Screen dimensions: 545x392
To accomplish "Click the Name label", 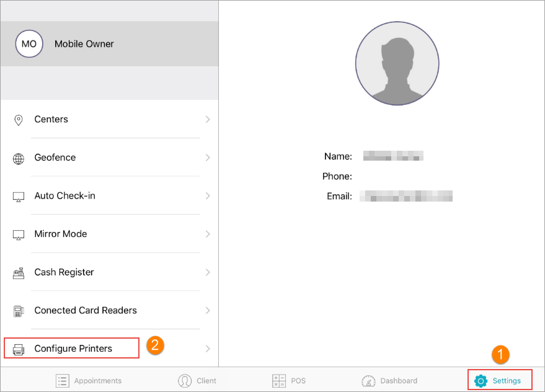I will [338, 156].
